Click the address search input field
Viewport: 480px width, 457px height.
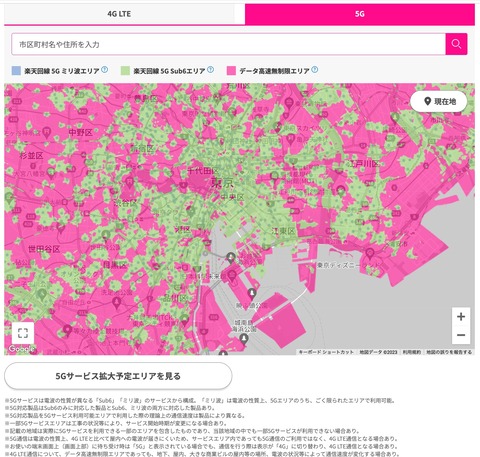tap(229, 44)
